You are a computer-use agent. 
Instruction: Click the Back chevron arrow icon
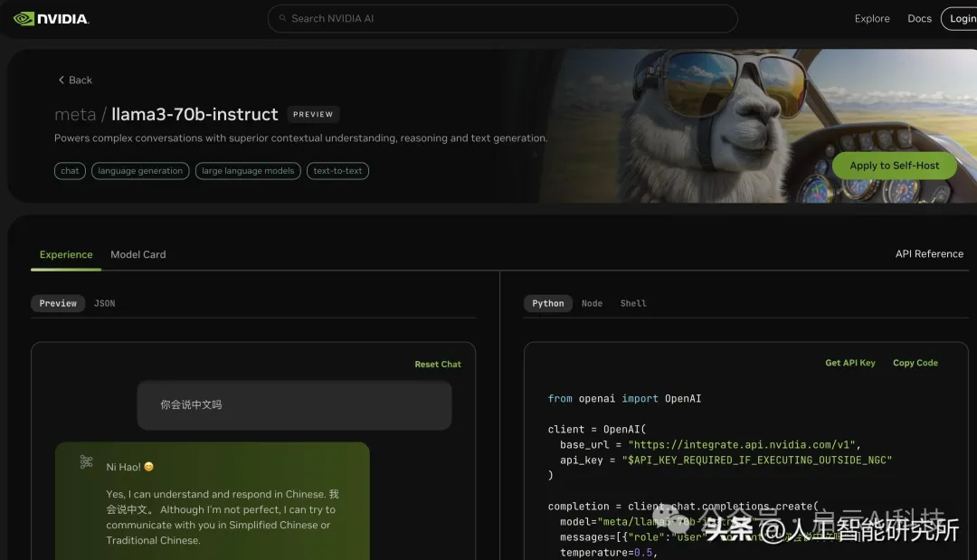tap(62, 80)
